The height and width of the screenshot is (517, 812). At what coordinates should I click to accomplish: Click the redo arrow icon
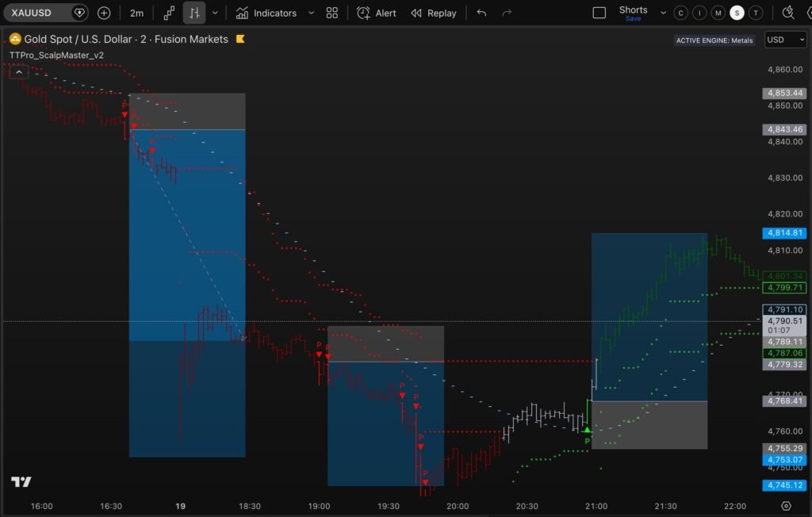[x=507, y=13]
